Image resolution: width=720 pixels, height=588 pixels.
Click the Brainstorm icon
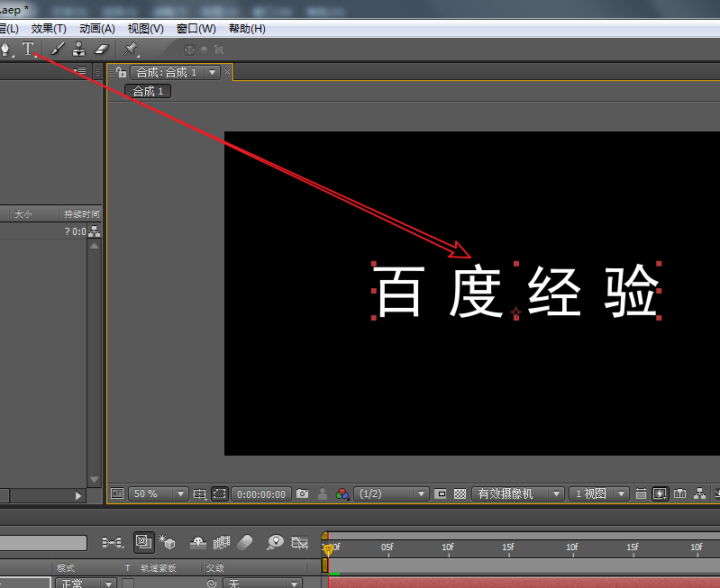pos(275,542)
